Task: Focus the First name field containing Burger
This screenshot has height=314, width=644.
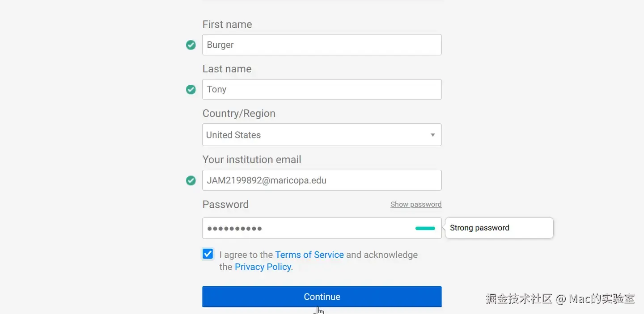Action: pyautogui.click(x=322, y=45)
